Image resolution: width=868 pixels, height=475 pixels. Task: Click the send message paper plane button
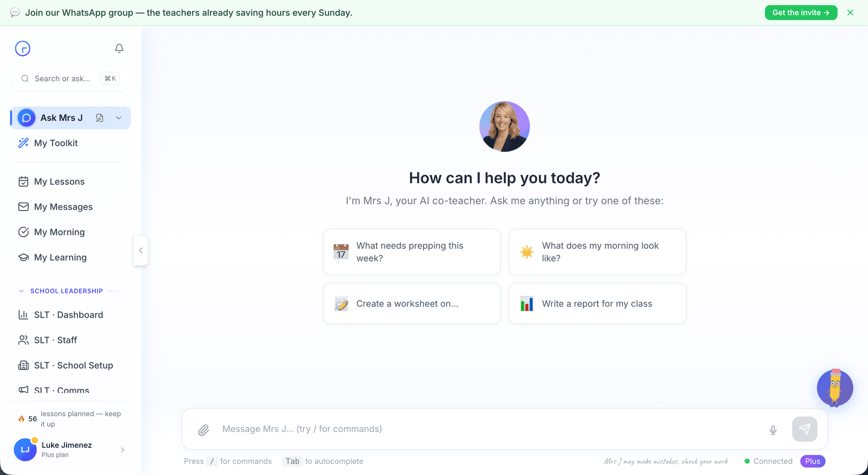click(805, 429)
